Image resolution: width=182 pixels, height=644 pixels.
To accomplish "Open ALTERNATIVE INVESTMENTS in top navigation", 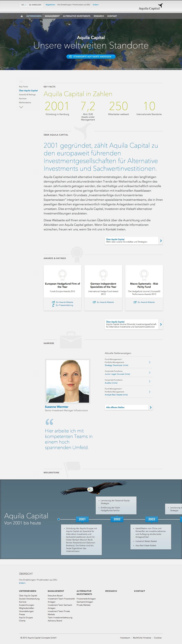I will 77,16.
